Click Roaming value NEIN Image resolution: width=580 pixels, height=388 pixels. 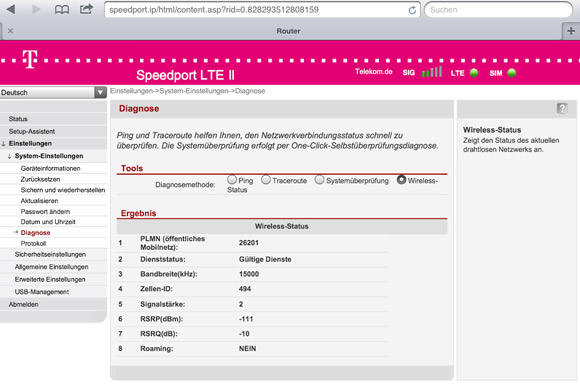click(247, 348)
